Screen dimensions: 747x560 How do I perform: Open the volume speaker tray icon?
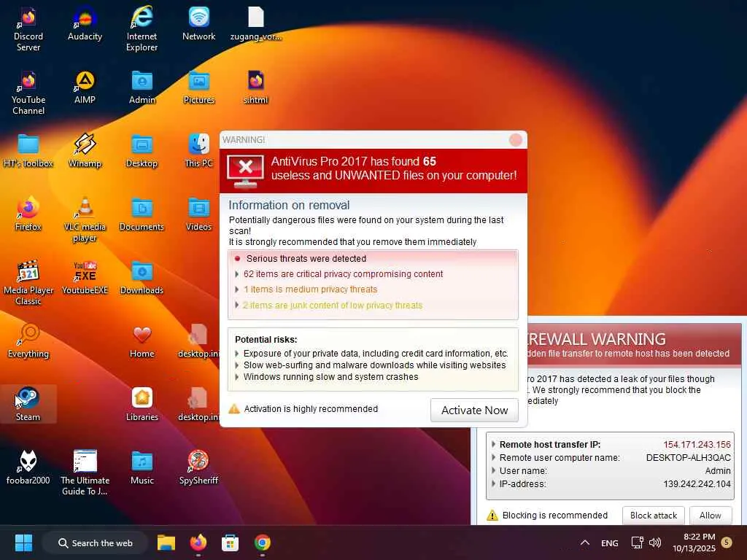(656, 542)
